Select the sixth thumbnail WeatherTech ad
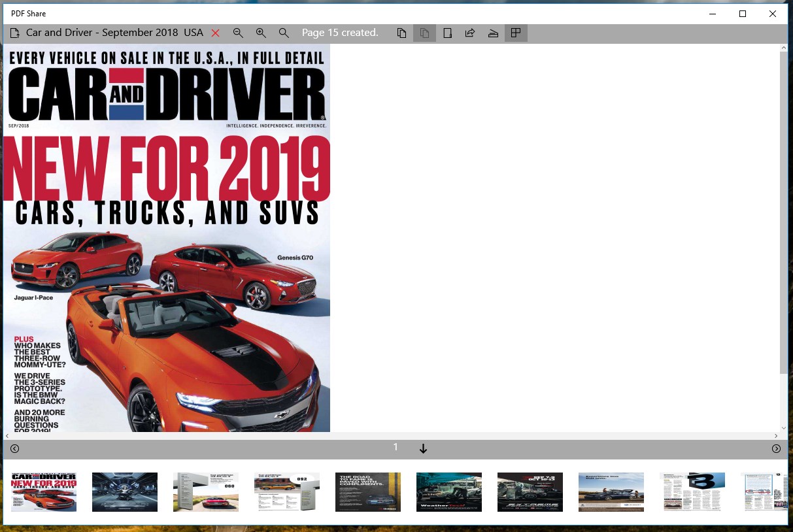Image resolution: width=793 pixels, height=532 pixels. tap(449, 491)
